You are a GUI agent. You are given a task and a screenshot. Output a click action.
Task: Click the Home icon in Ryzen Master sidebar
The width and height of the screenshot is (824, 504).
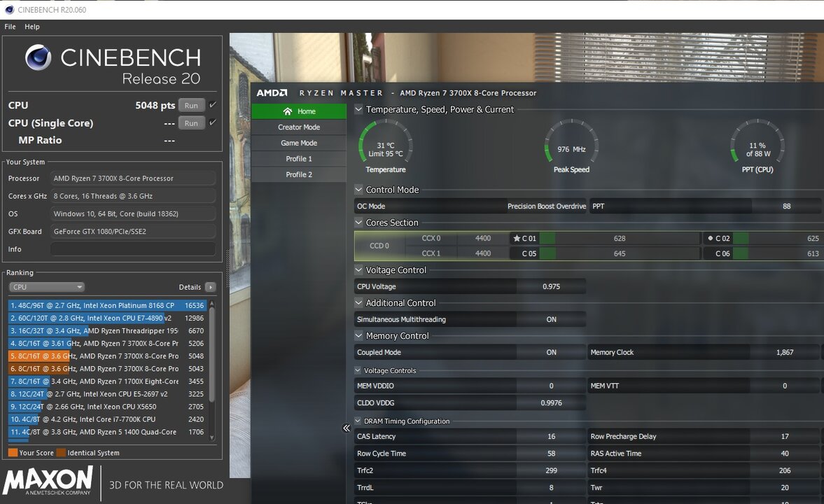pyautogui.click(x=288, y=111)
